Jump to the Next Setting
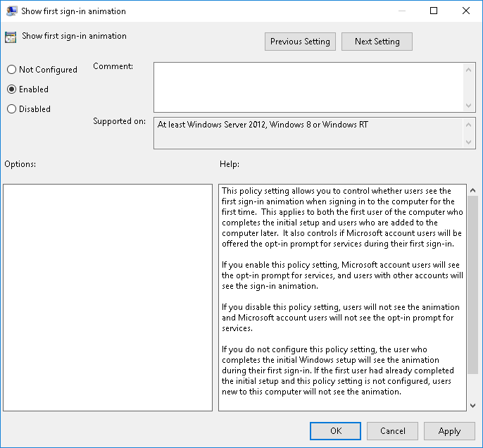This screenshot has width=483, height=448. 377,42
